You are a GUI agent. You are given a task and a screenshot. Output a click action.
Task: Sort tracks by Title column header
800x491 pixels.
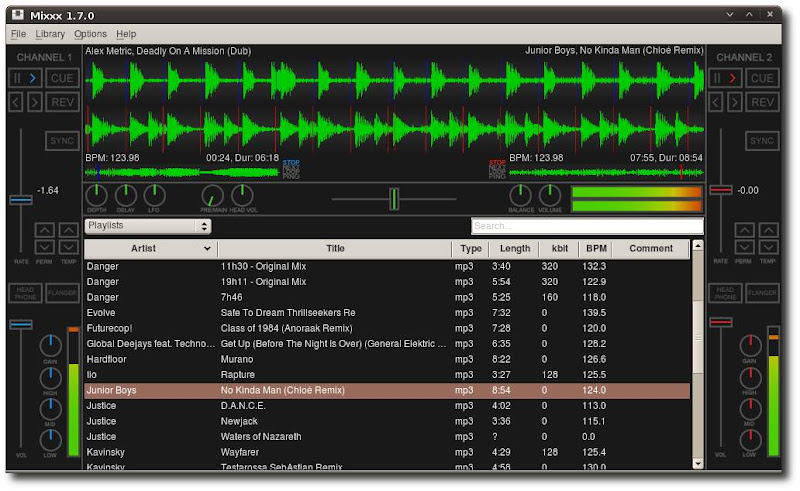coord(335,249)
